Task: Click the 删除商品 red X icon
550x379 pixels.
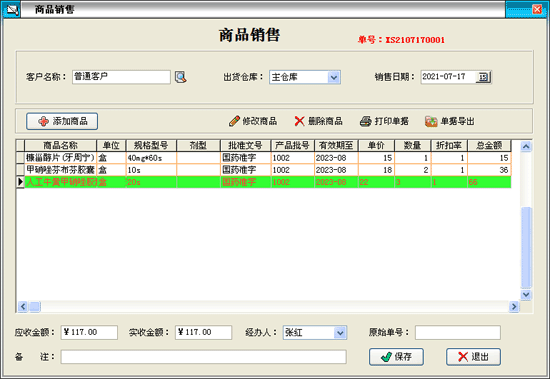Action: [x=299, y=121]
